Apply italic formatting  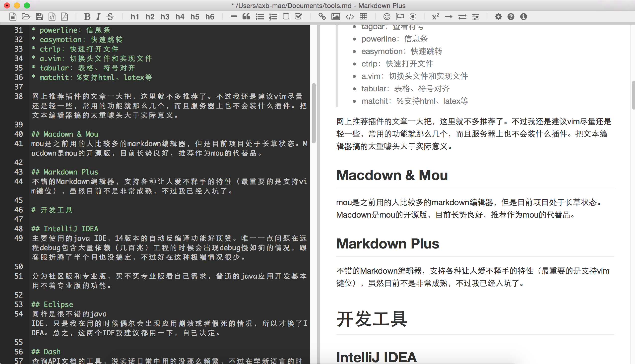tap(98, 17)
